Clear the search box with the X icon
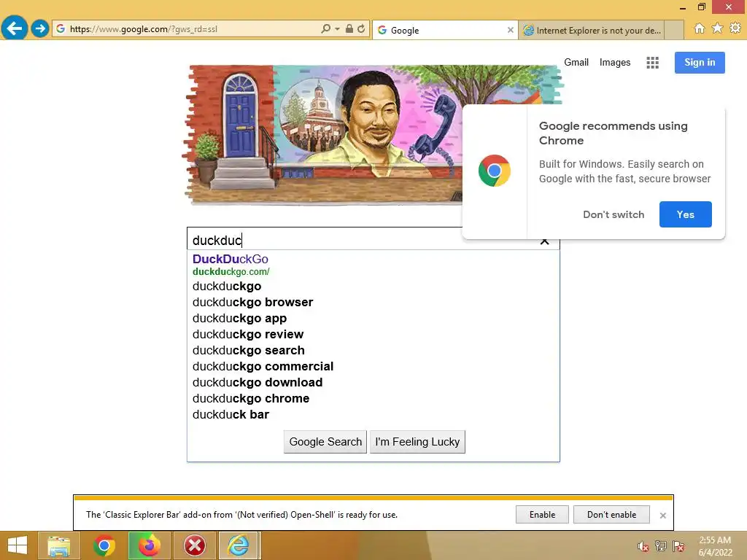This screenshot has height=560, width=747. point(544,242)
